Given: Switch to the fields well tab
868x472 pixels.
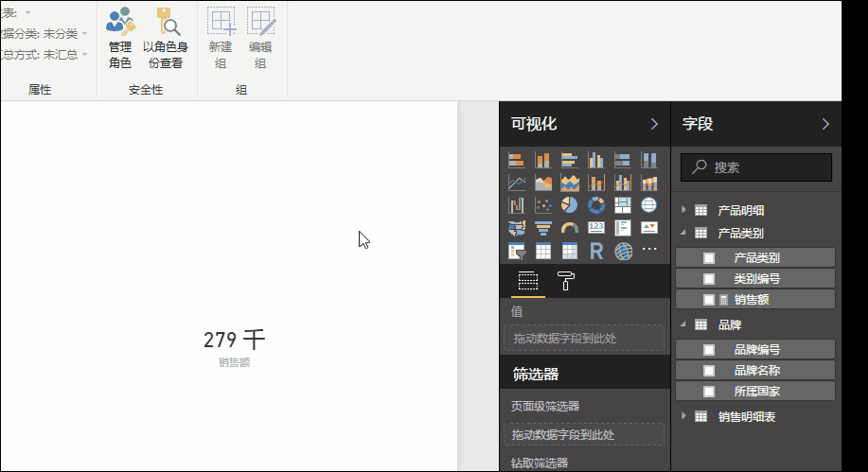Looking at the screenshot, I should point(528,281).
